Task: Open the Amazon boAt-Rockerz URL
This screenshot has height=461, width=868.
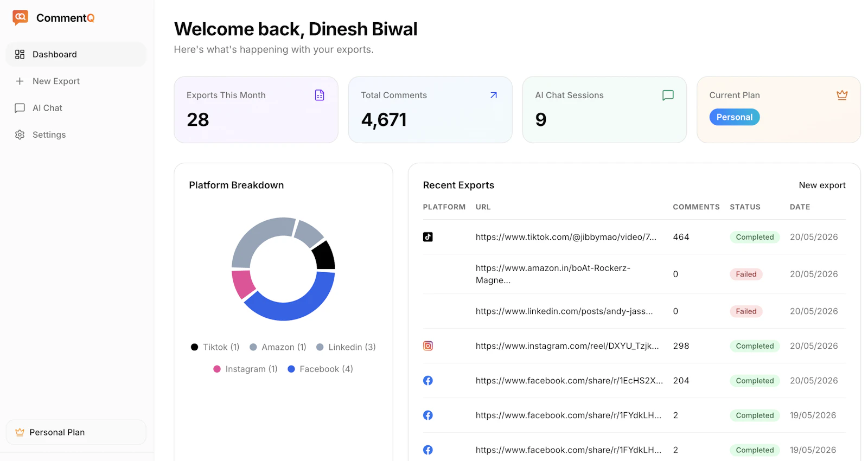Action: coord(553,274)
